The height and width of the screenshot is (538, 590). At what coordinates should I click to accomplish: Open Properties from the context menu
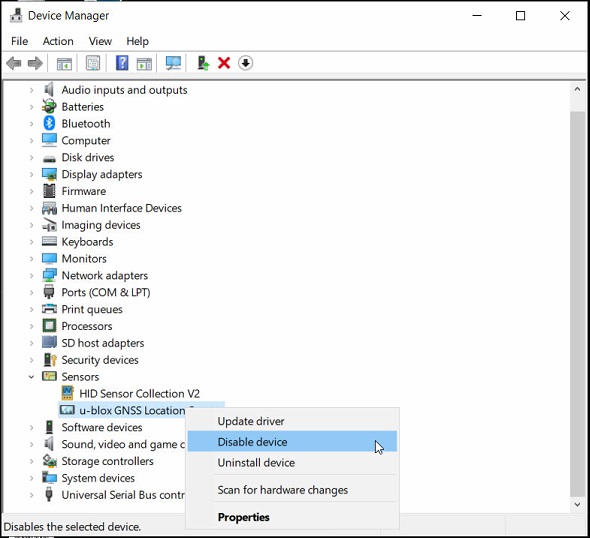(x=292, y=517)
